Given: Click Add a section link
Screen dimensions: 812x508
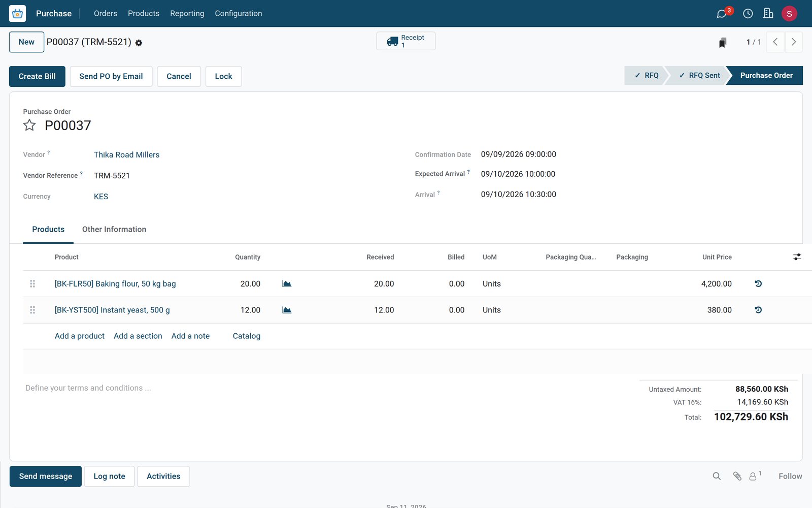Looking at the screenshot, I should pos(138,336).
